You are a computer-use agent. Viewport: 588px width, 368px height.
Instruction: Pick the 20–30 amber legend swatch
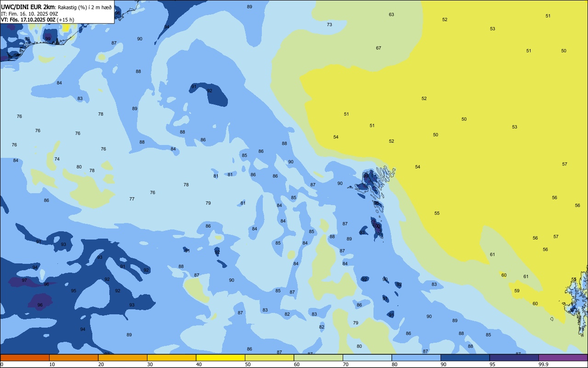click(x=123, y=357)
